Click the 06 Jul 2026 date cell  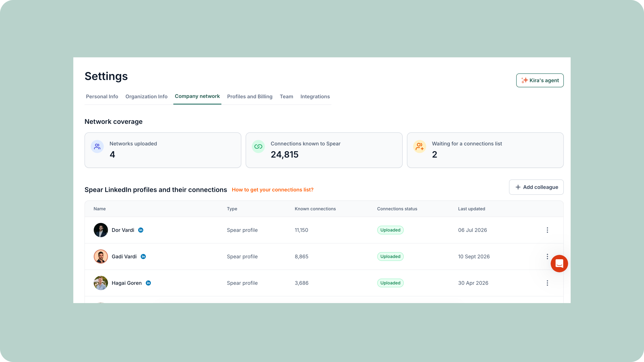473,230
